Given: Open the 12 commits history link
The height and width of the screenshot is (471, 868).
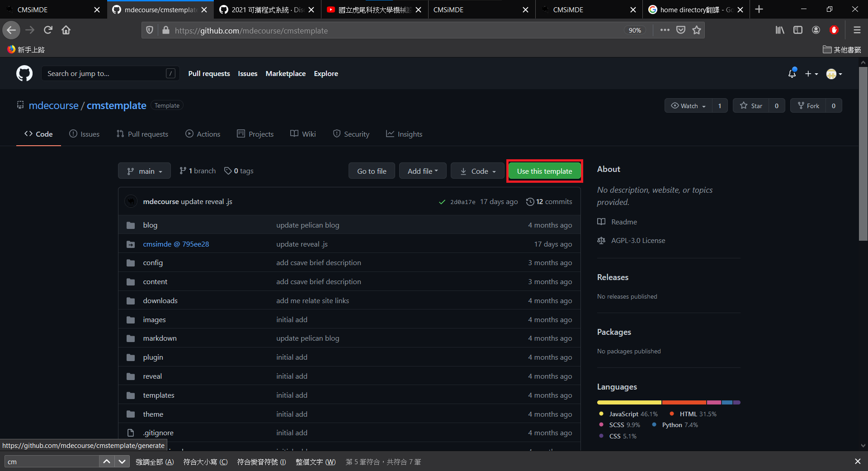Looking at the screenshot, I should 549,202.
